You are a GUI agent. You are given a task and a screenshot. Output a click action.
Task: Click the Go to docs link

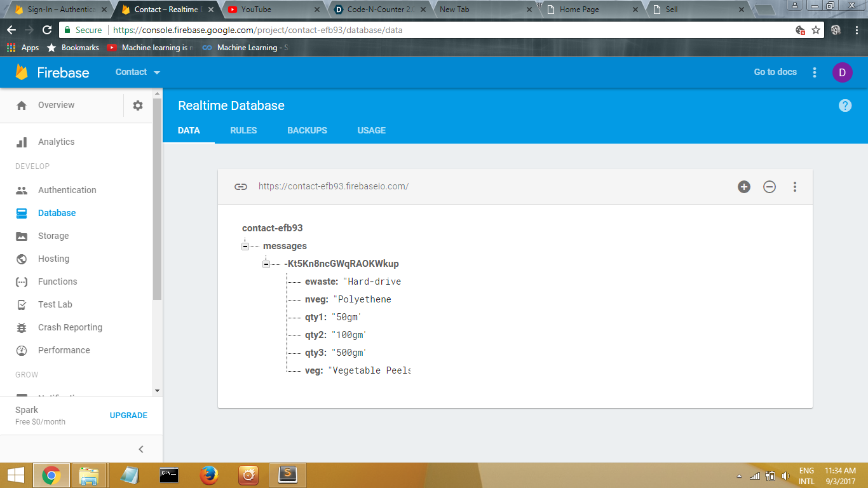pos(775,72)
